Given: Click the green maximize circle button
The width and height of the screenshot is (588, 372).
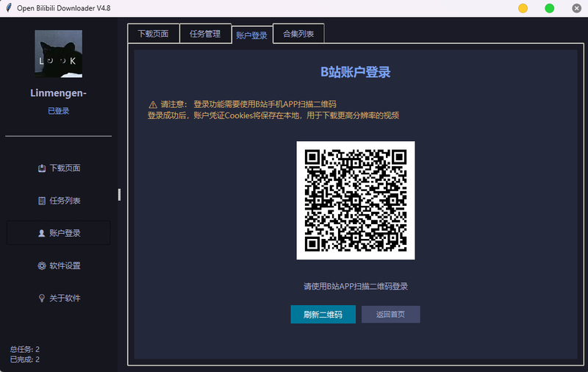Looking at the screenshot, I should pyautogui.click(x=549, y=8).
